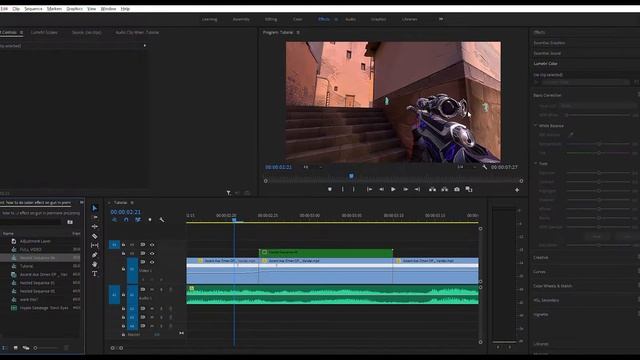
Task: Open the Program monitor button editor plus
Action: point(517,190)
